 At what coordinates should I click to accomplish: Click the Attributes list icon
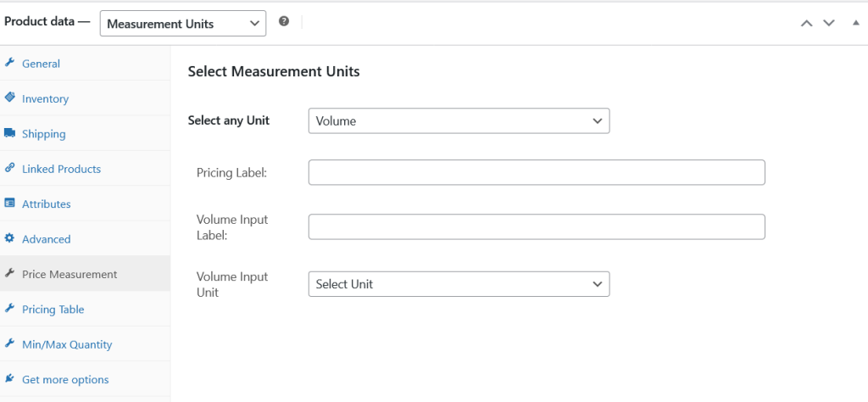click(x=9, y=204)
